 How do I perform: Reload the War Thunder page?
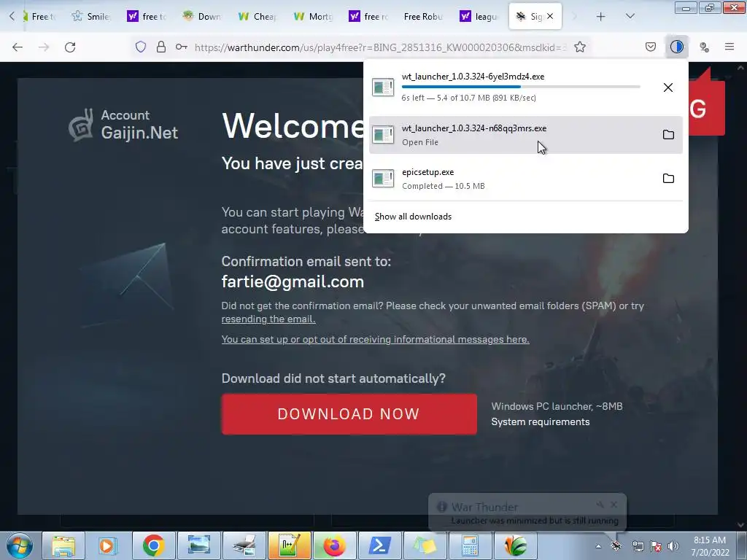70,47
